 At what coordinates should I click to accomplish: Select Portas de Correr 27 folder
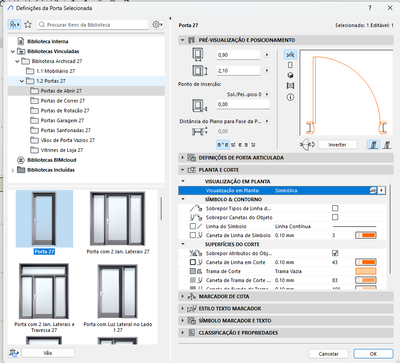coord(63,101)
